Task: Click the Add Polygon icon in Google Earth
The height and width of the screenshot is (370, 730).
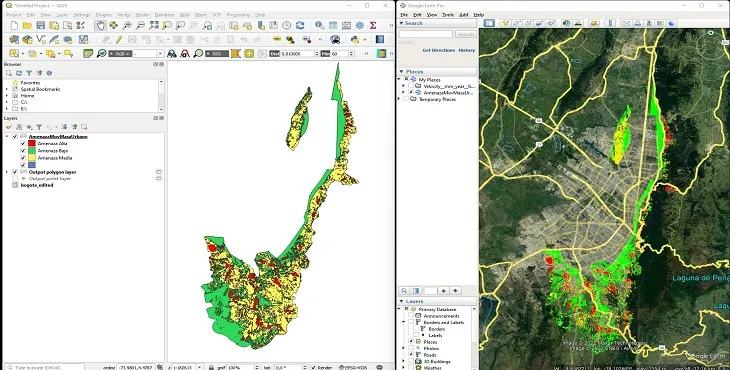Action: (516, 23)
